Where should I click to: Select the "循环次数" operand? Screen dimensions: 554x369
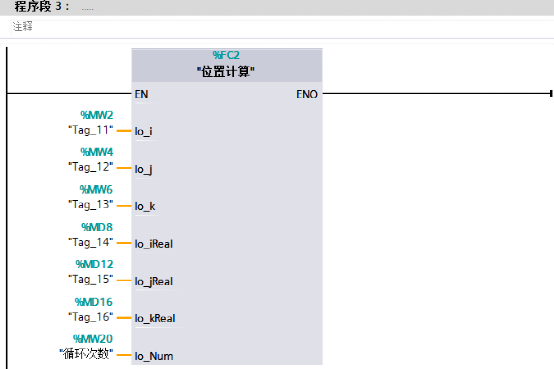pyautogui.click(x=86, y=354)
